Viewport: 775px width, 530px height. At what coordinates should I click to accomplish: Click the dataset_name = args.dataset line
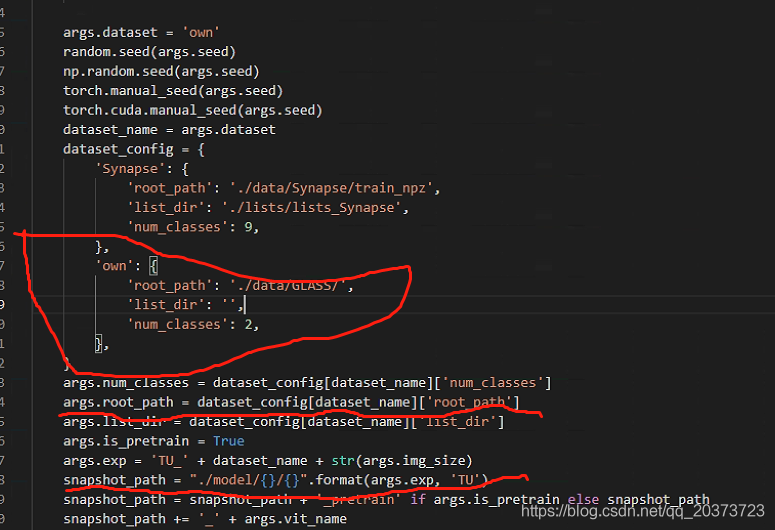tap(168, 129)
